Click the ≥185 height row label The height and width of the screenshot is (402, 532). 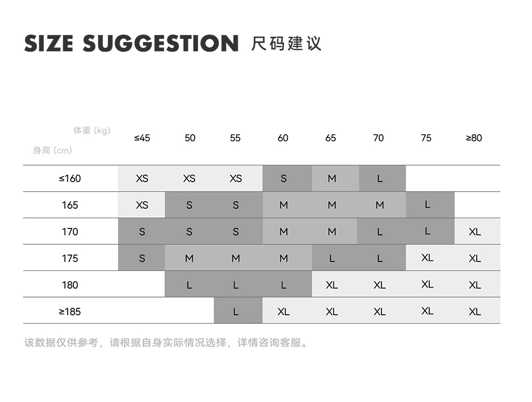pos(70,311)
